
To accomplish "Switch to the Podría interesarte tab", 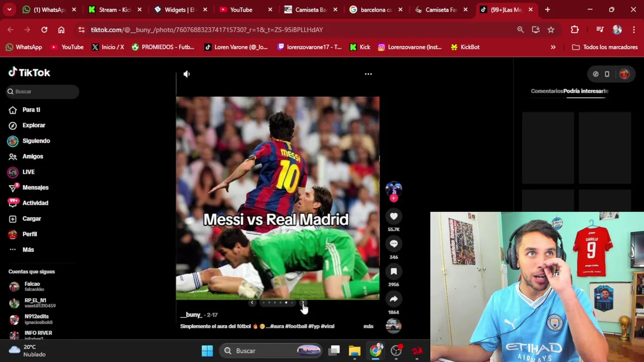I will coord(586,91).
